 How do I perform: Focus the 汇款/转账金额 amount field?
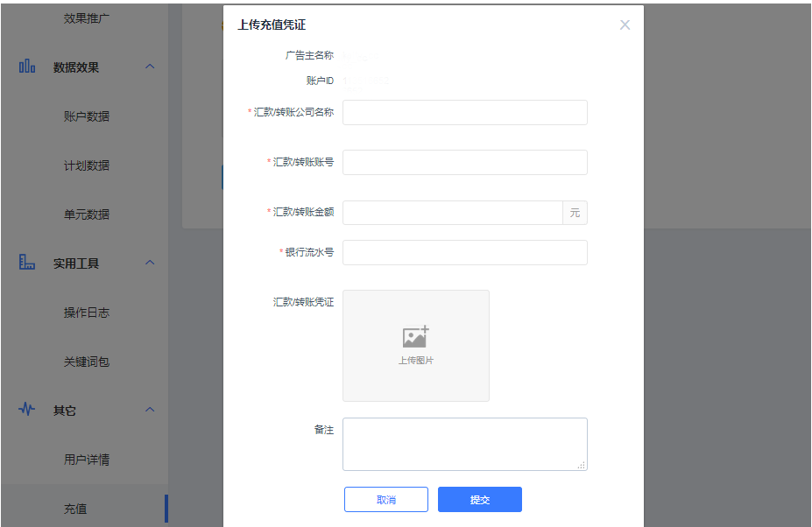coord(451,213)
